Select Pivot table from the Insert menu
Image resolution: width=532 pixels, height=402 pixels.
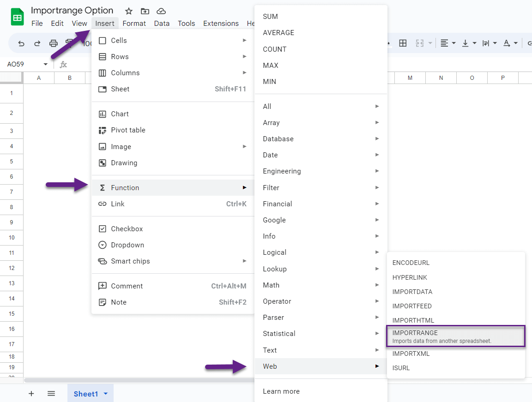pyautogui.click(x=127, y=130)
